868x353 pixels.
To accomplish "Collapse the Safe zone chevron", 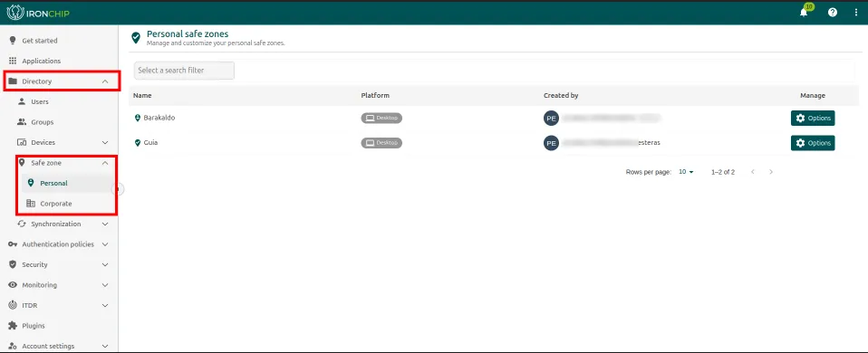I will point(105,163).
